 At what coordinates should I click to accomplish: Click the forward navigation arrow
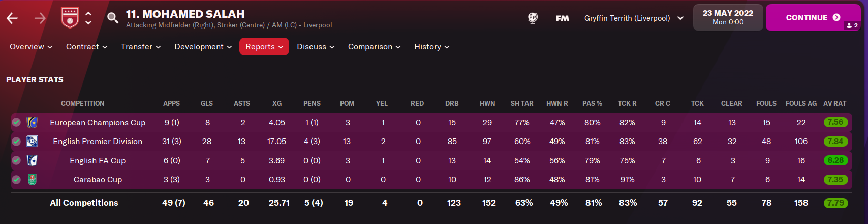pos(40,18)
